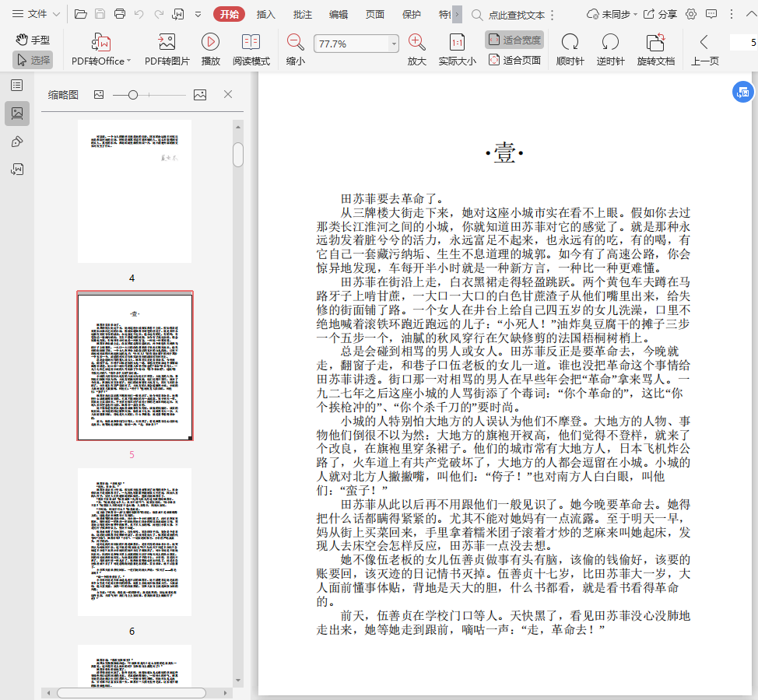The width and height of the screenshot is (758, 700).
Task: Rotate view 逆时针 counterclockwise
Action: (x=610, y=49)
